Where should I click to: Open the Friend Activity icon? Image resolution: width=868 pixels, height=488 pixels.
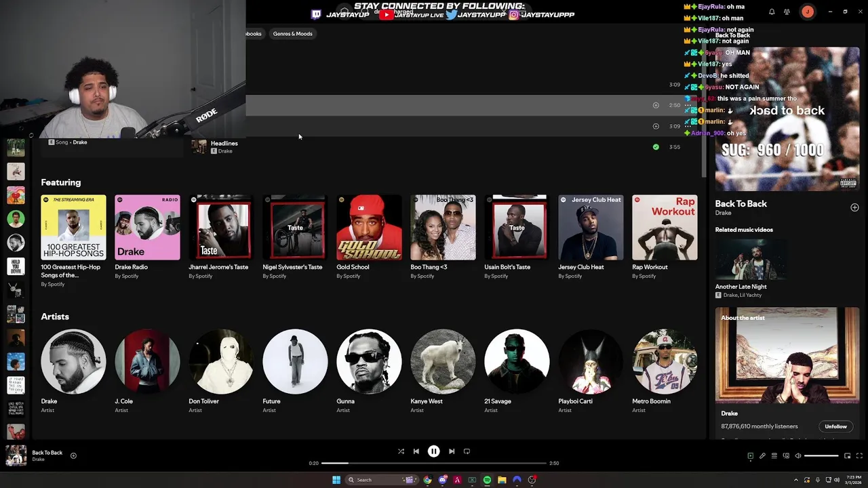787,12
